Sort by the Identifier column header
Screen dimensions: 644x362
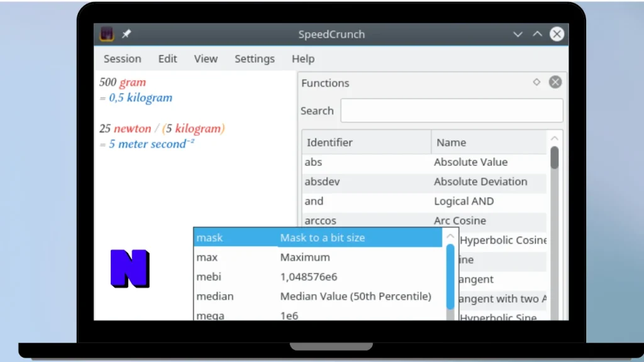pyautogui.click(x=367, y=143)
